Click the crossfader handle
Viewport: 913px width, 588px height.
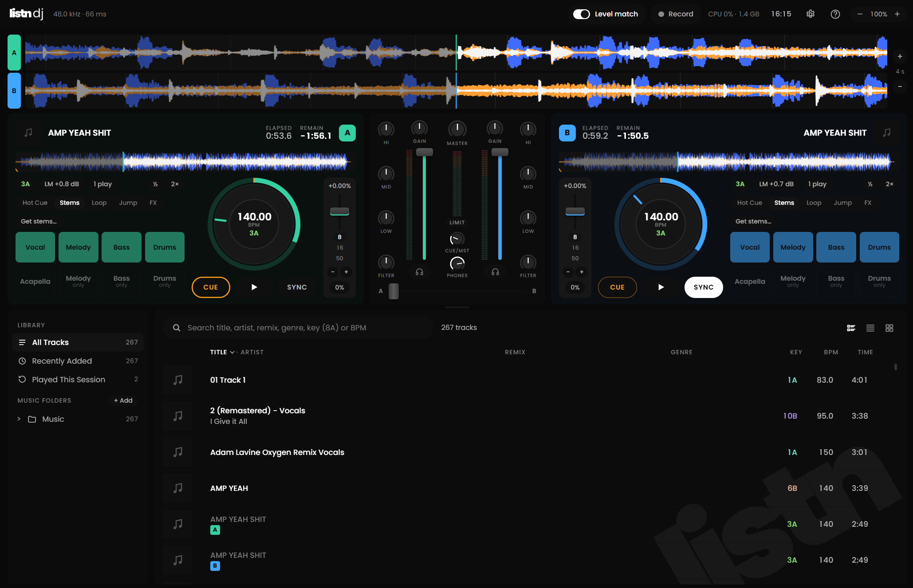(x=394, y=291)
